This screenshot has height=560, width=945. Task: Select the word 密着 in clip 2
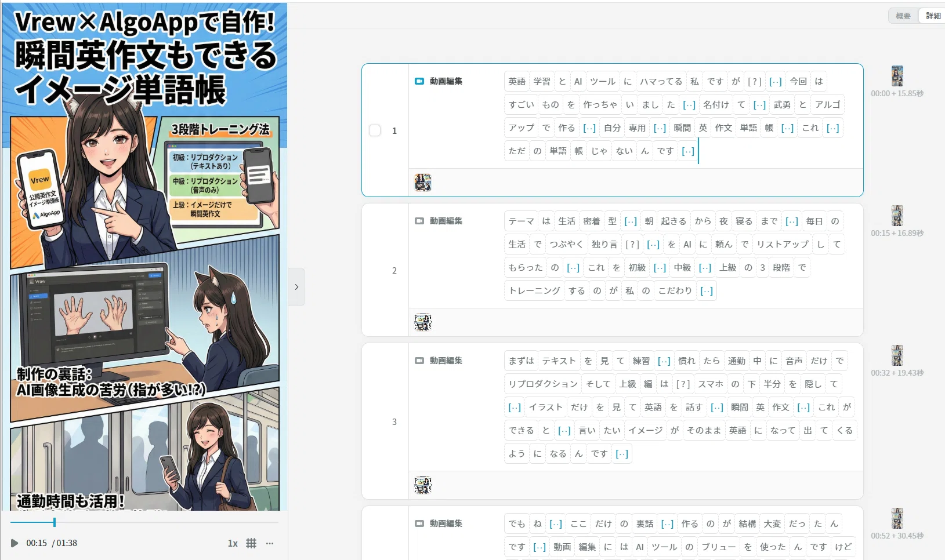[592, 221]
